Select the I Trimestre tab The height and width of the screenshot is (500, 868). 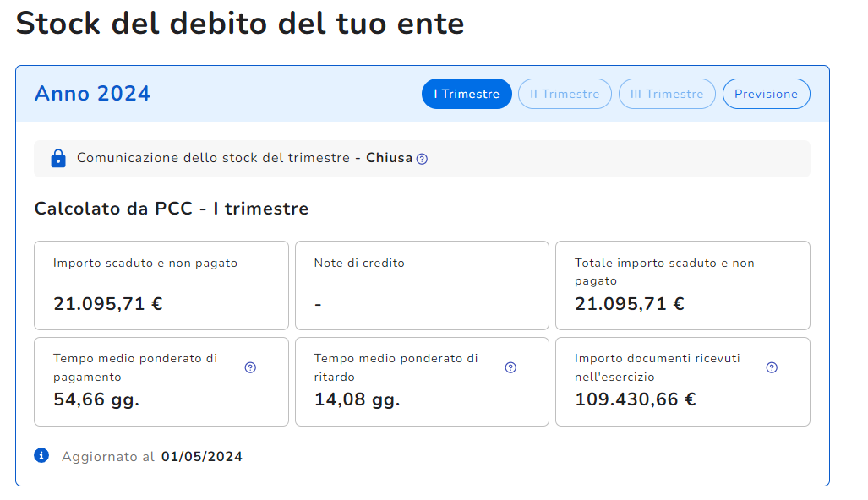467,94
